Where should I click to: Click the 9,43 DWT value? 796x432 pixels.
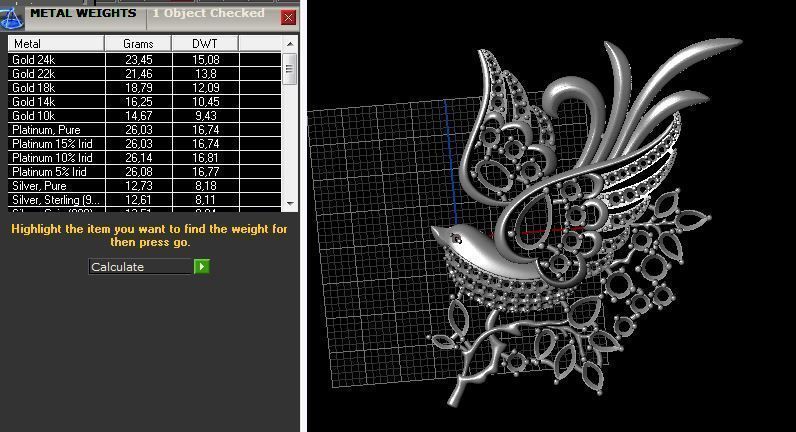206,116
